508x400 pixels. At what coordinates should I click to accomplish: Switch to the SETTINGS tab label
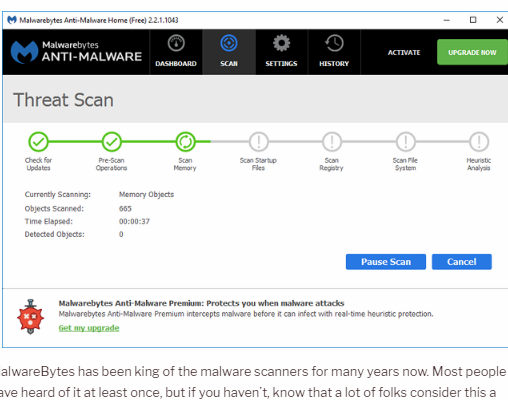pyautogui.click(x=281, y=63)
